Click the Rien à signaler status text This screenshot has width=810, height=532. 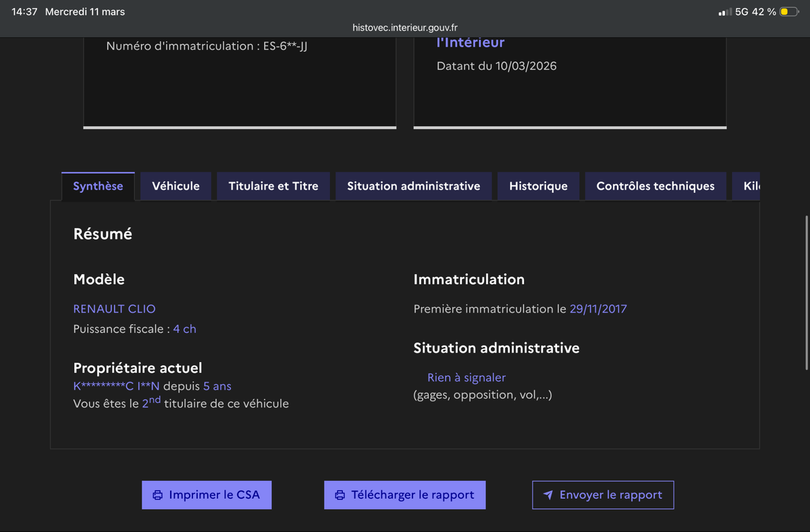[466, 377]
